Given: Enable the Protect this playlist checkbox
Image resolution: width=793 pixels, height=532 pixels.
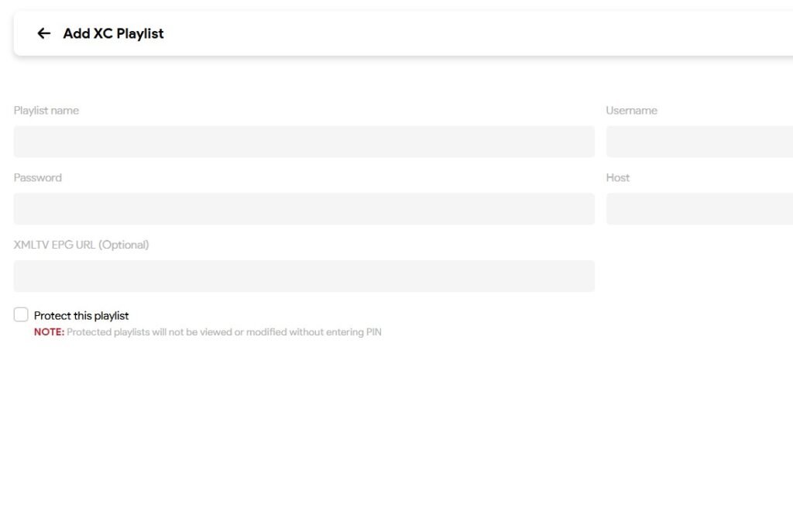Looking at the screenshot, I should tap(21, 314).
